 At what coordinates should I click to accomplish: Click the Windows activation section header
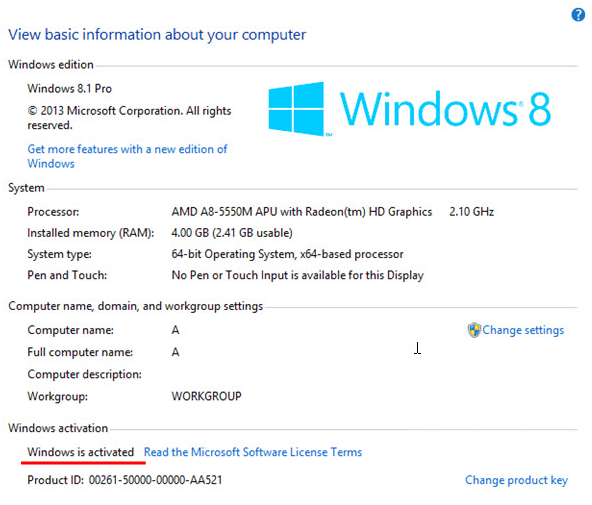coord(58,428)
